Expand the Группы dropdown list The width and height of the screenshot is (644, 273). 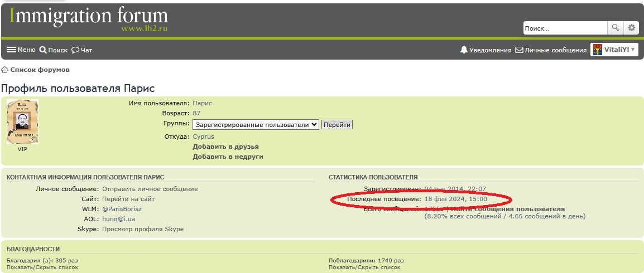point(256,125)
